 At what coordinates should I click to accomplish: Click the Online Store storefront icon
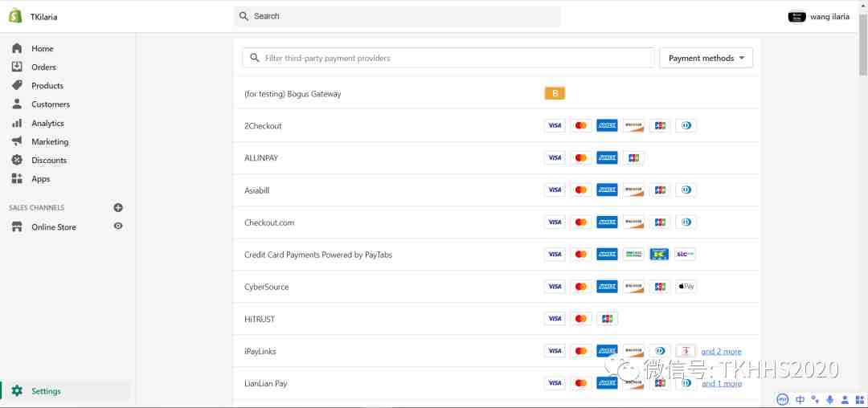point(17,226)
